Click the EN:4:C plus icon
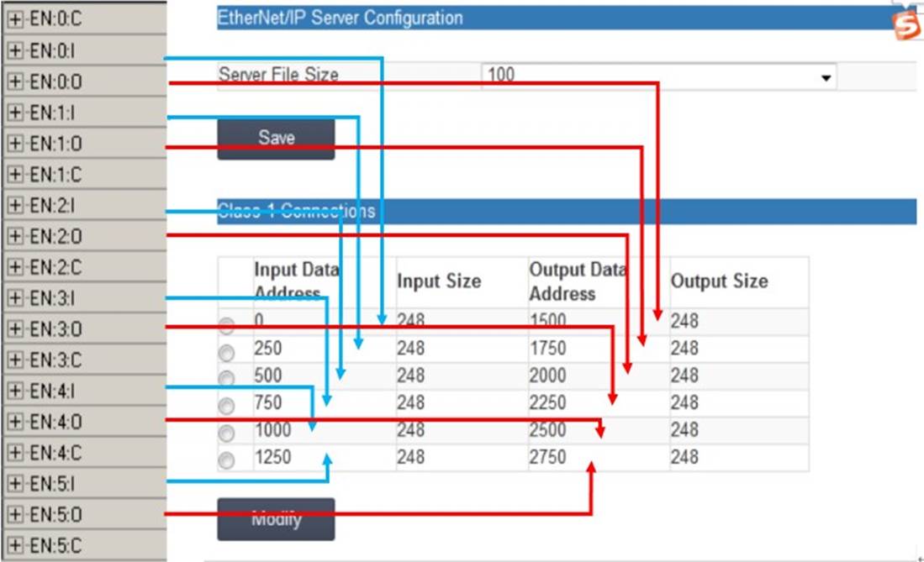Viewport: 924px width, 562px height. (15, 453)
